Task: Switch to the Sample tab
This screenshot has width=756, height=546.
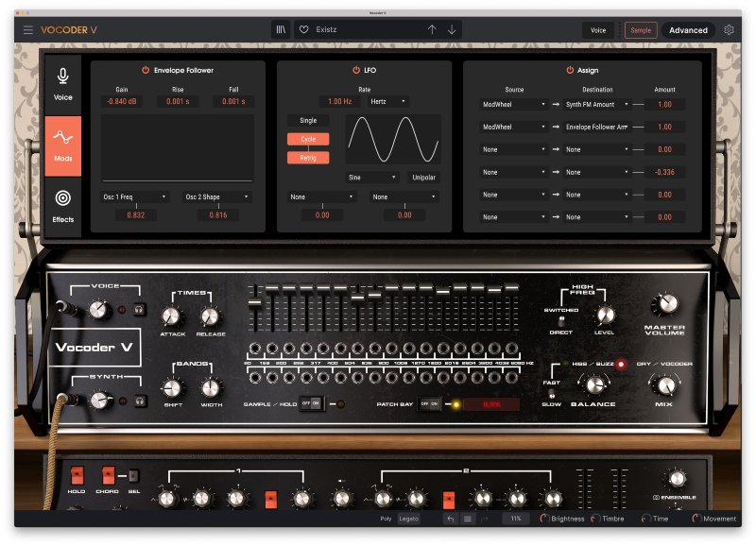Action: click(x=641, y=29)
